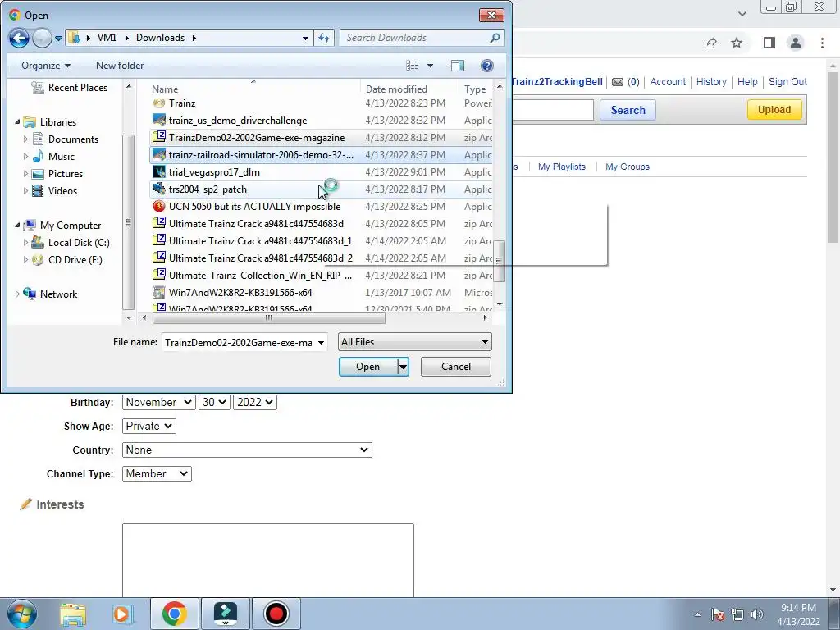Open Organize dropdown menu

46,66
